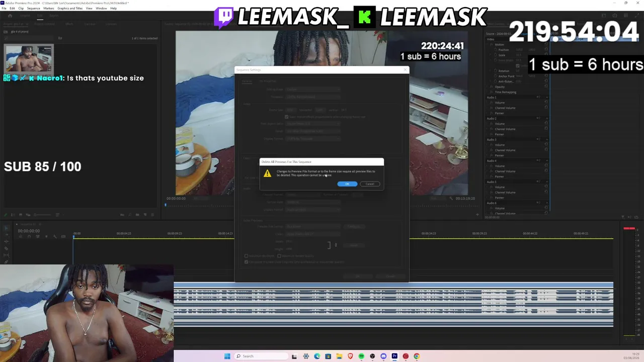Open Adobe Creative Cloud from the taskbar
The height and width of the screenshot is (362, 644).
pyautogui.click(x=406, y=356)
